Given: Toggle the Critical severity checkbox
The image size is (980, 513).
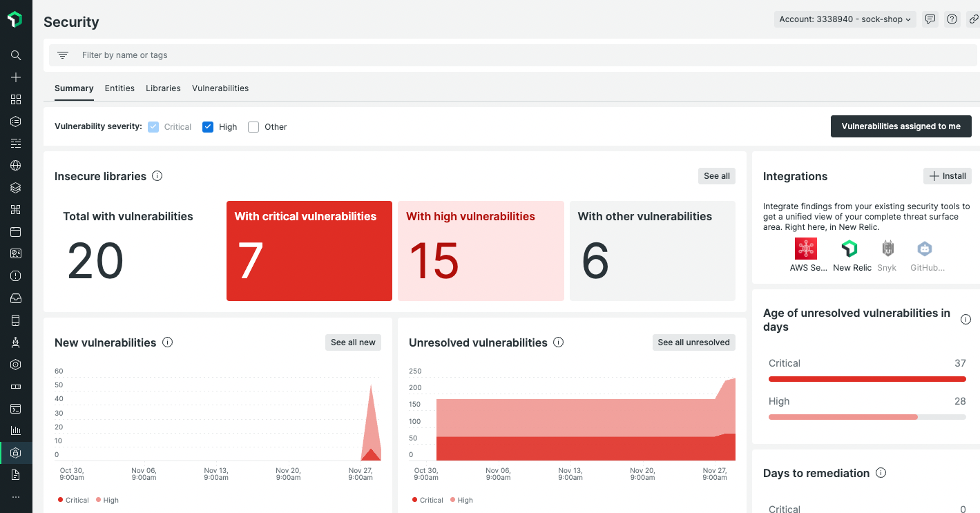Looking at the screenshot, I should click(x=153, y=127).
